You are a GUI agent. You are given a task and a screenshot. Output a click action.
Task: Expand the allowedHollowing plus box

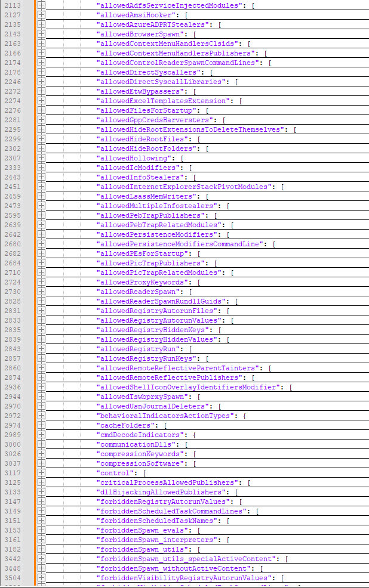pos(41,158)
